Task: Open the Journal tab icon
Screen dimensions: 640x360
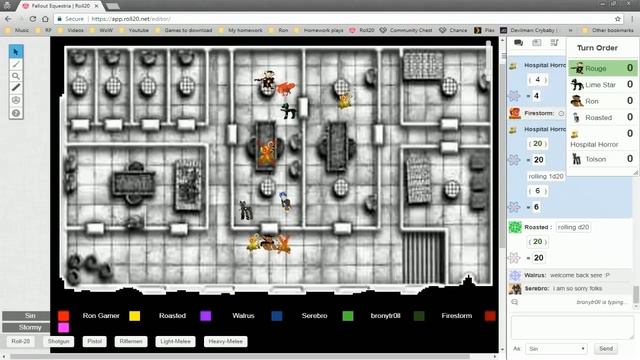Action: (536, 43)
